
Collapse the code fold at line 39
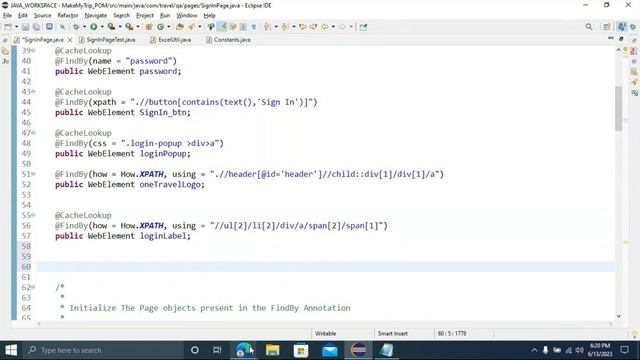point(33,51)
